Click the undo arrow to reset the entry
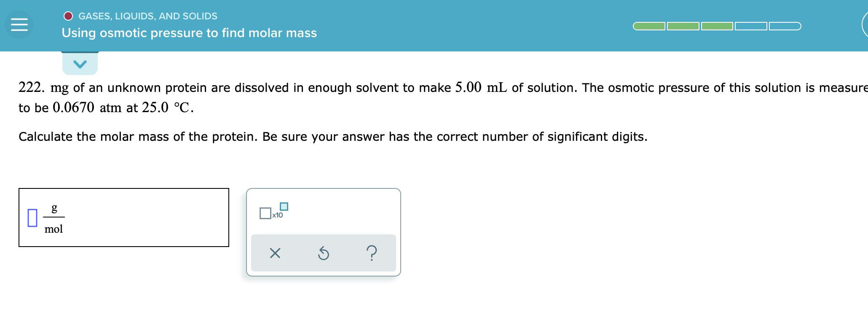The image size is (868, 317). coord(323,253)
